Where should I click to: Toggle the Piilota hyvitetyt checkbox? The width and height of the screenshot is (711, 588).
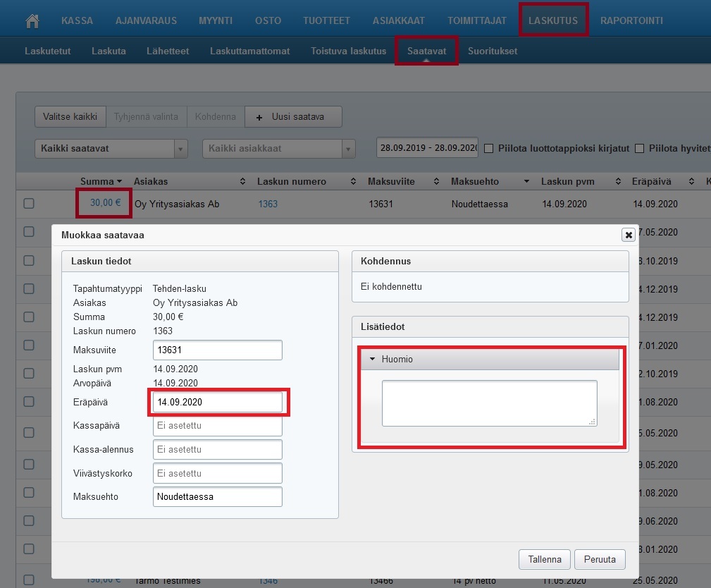640,148
